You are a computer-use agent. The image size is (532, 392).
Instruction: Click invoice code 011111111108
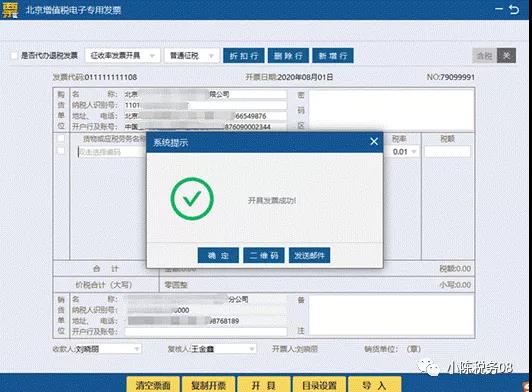[x=111, y=77]
